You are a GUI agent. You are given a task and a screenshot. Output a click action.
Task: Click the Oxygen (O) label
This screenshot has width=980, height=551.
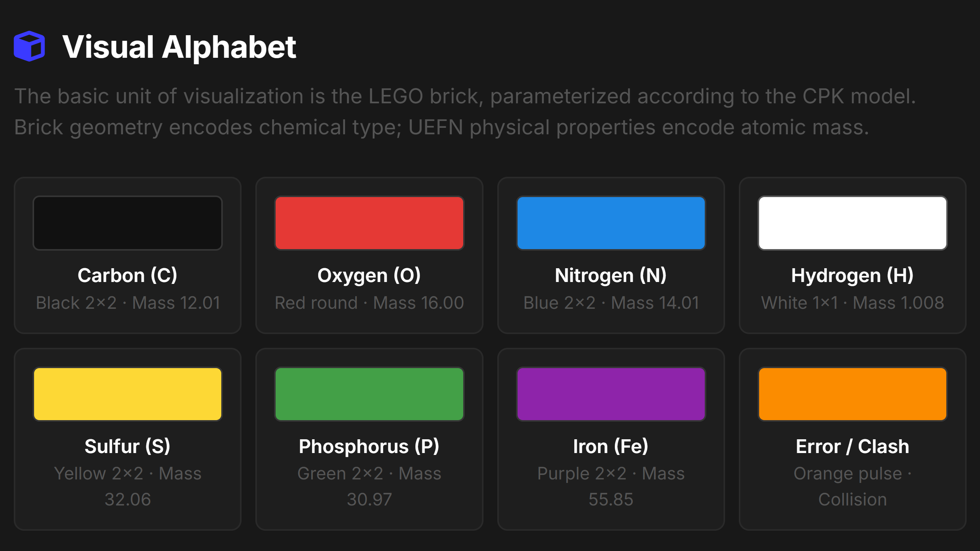(369, 275)
